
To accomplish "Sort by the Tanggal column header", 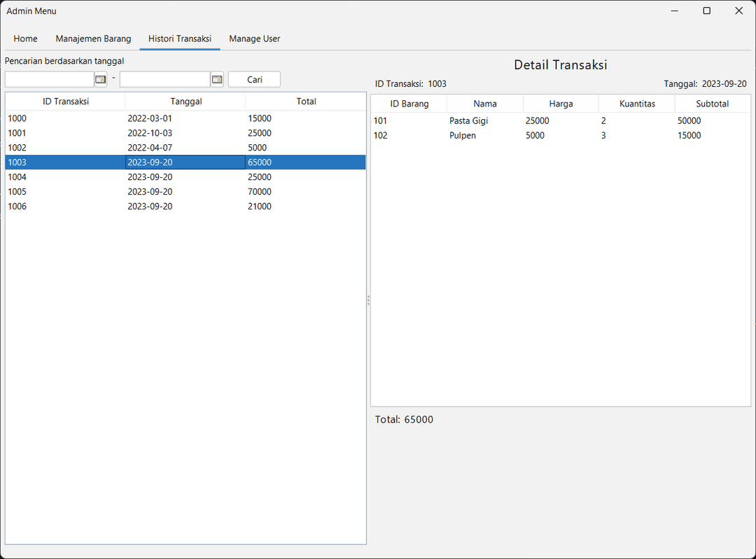I will coord(185,102).
